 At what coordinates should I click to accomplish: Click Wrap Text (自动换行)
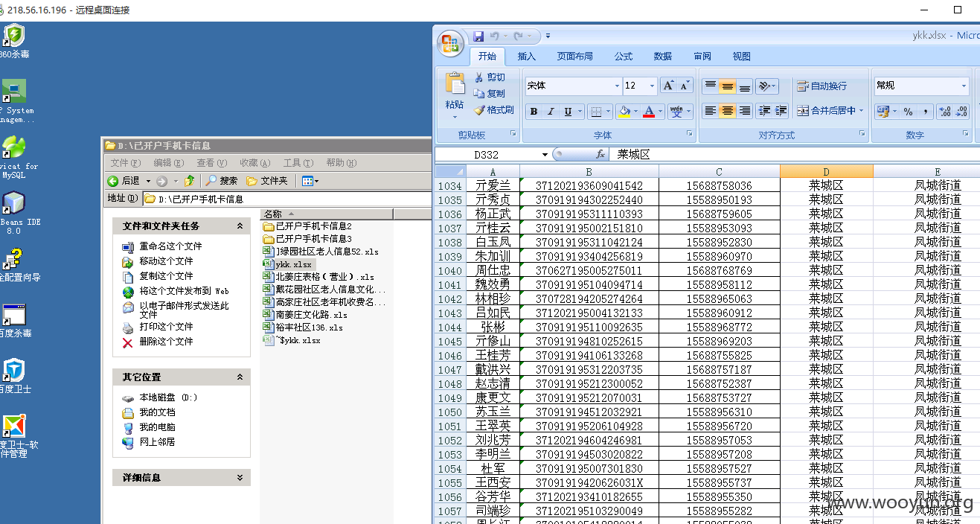[822, 86]
